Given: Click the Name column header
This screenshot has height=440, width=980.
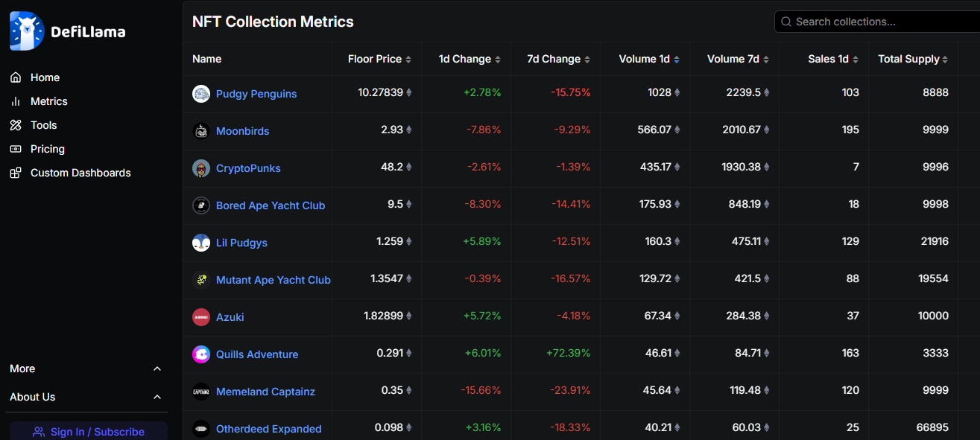Looking at the screenshot, I should tap(206, 59).
